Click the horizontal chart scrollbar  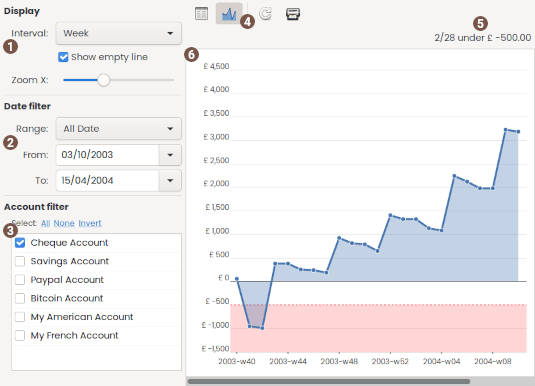pos(329,381)
